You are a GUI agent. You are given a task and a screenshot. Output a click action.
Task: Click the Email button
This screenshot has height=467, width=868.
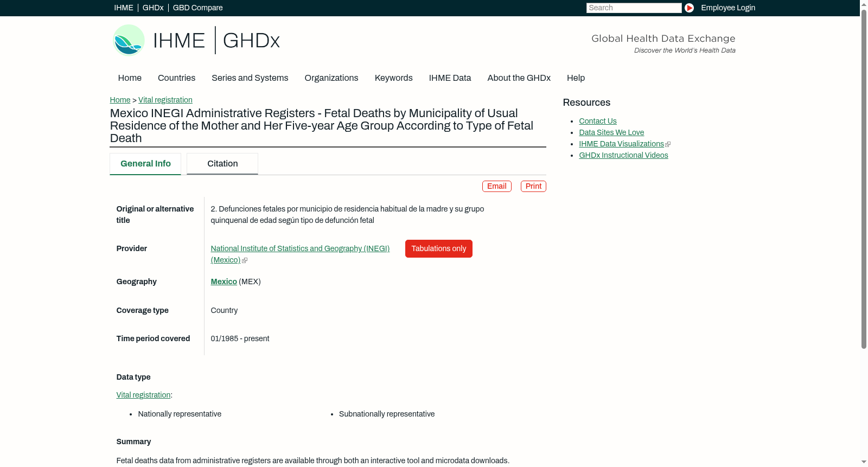coord(497,186)
